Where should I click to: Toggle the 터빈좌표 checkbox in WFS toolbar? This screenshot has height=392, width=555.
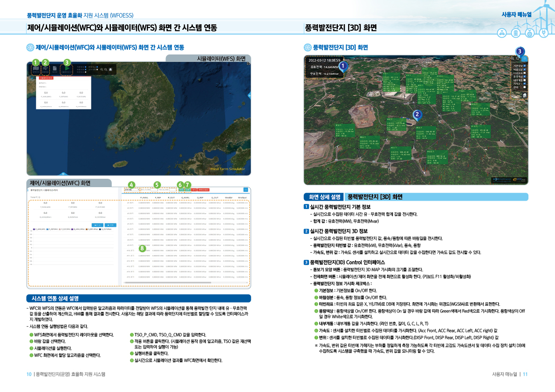[x=85, y=72]
